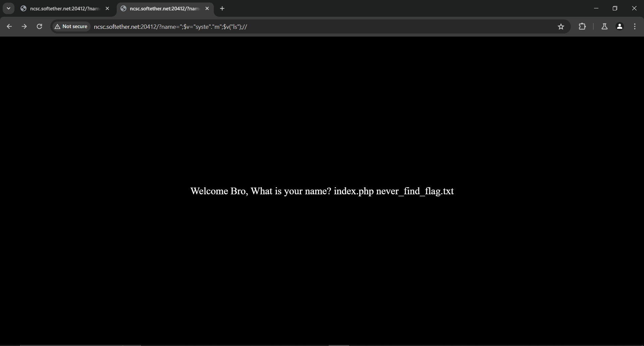Open the tab search chevron
This screenshot has width=644, height=346.
click(8, 8)
